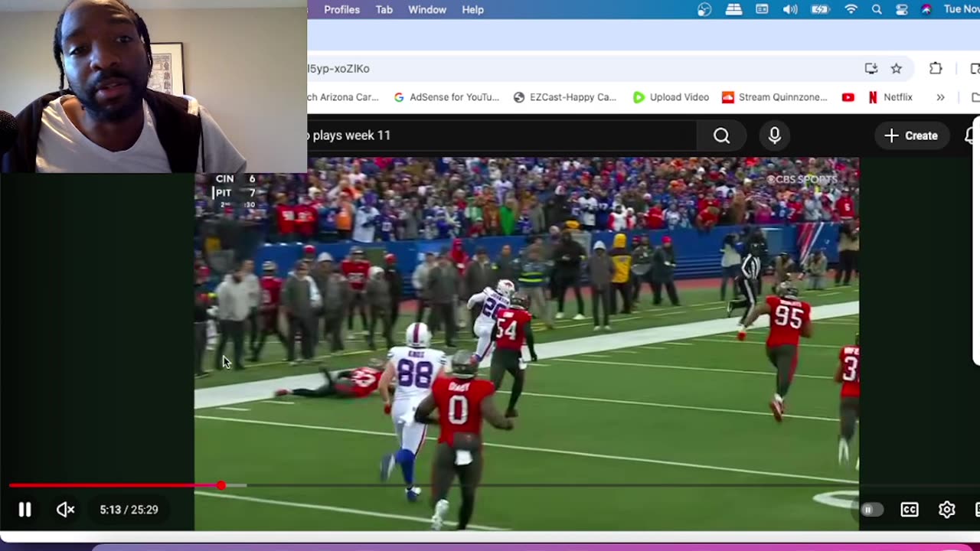Viewport: 980px width, 551px height.
Task: Open the Arizona Car... bookmark
Action: point(343,97)
